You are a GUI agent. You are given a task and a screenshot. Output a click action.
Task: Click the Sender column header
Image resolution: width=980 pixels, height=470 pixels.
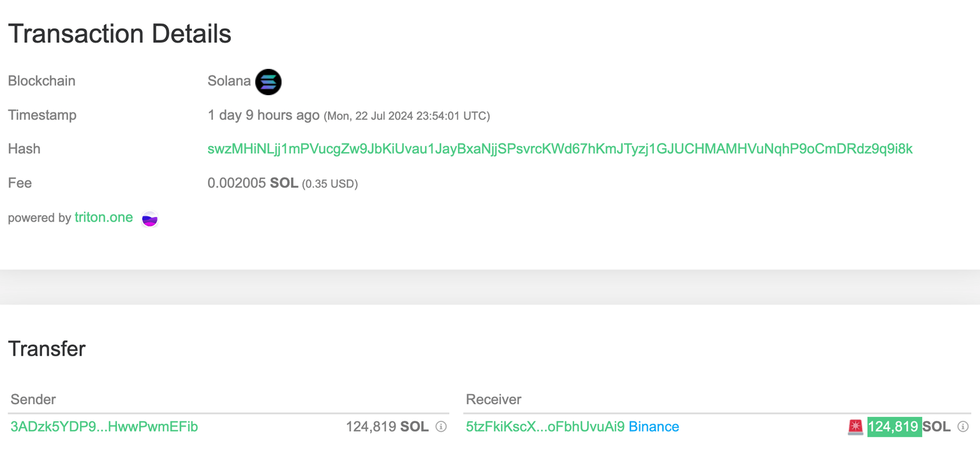click(x=33, y=399)
